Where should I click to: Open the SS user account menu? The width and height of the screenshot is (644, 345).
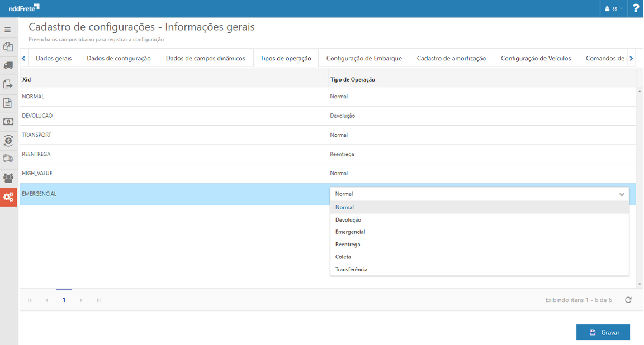613,8
